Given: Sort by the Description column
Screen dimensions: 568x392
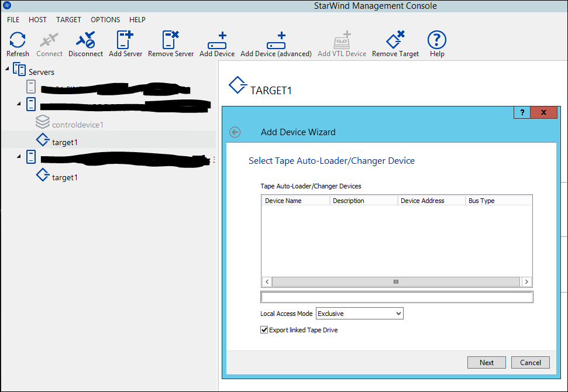Looking at the screenshot, I should pos(364,200).
